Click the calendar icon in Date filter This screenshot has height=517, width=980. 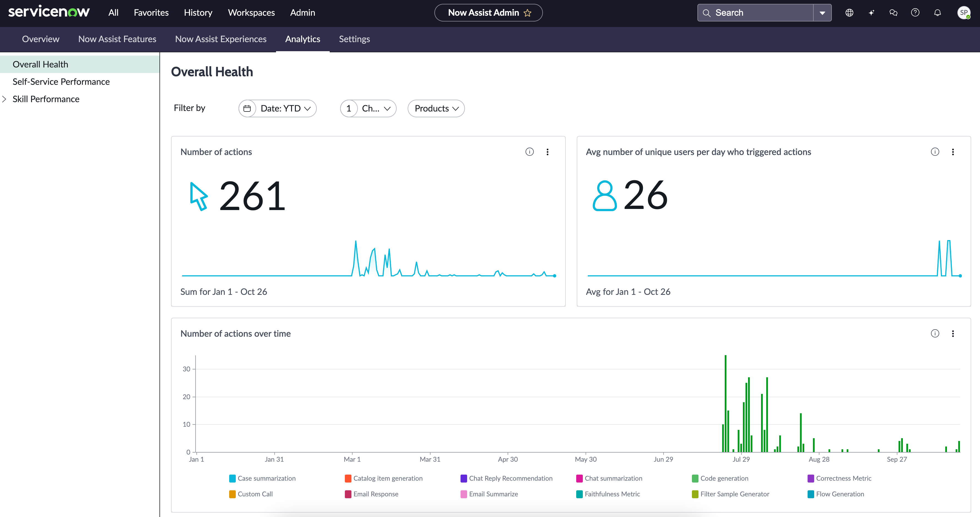(247, 108)
